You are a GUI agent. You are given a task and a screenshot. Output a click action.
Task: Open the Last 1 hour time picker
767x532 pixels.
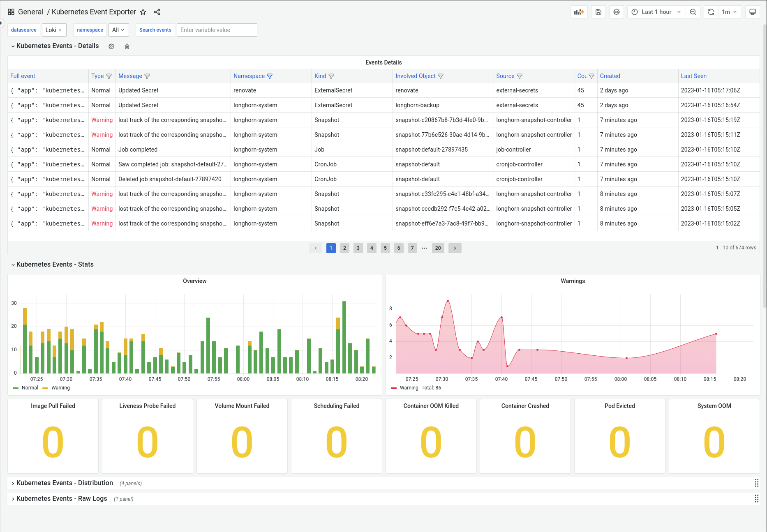656,12
